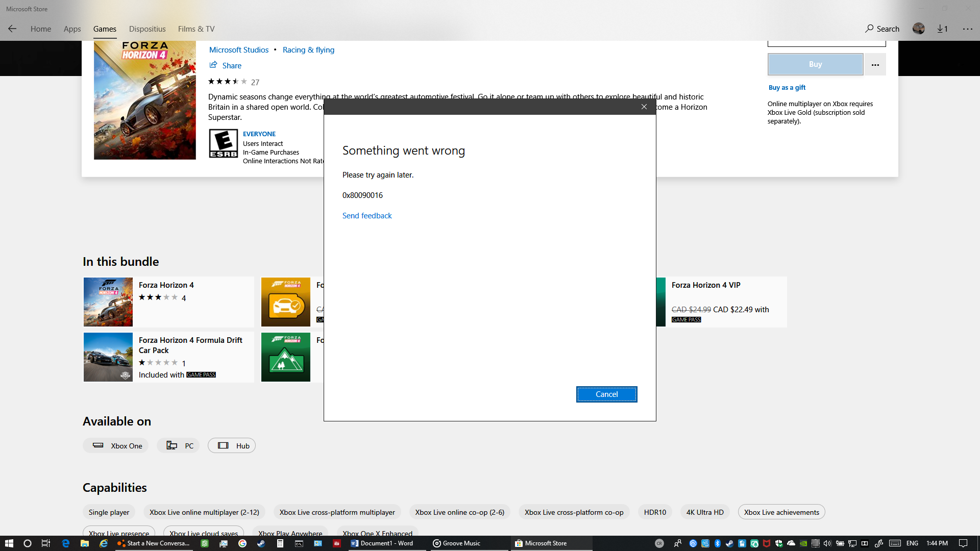Select the Games tab
980x551 pixels.
click(x=105, y=29)
